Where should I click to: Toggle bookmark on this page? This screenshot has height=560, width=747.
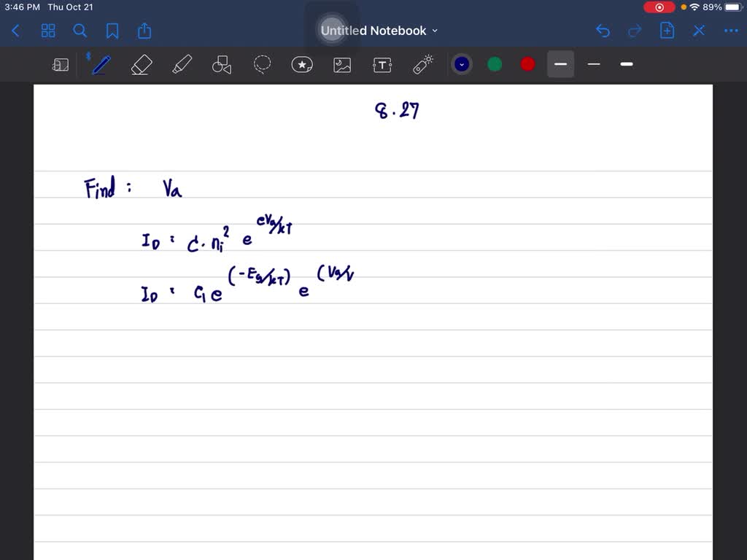[x=112, y=31]
